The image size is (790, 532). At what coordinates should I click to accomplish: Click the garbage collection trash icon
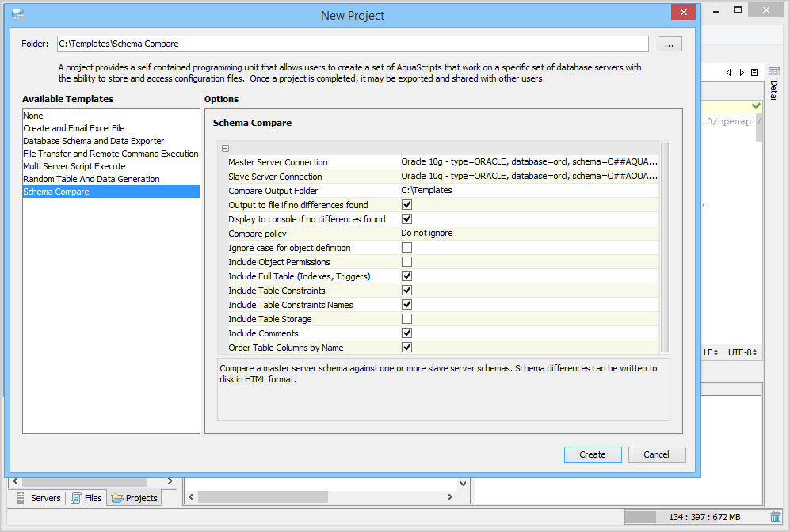coord(776,517)
